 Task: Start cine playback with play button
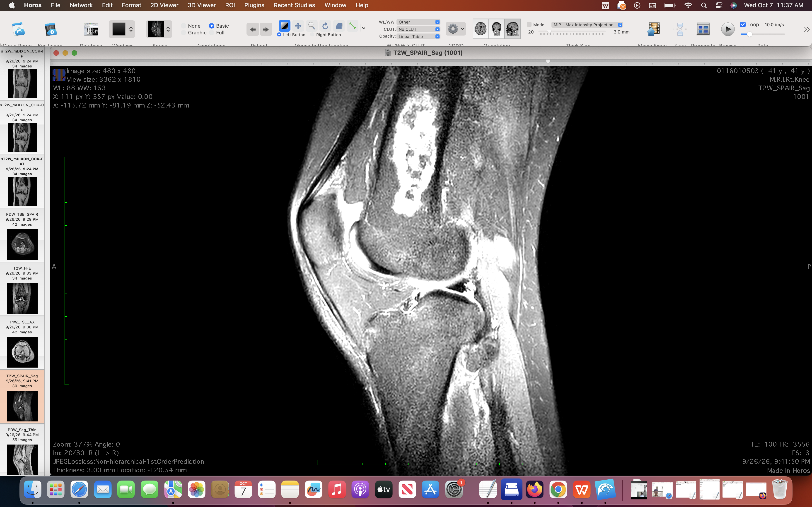(x=727, y=29)
